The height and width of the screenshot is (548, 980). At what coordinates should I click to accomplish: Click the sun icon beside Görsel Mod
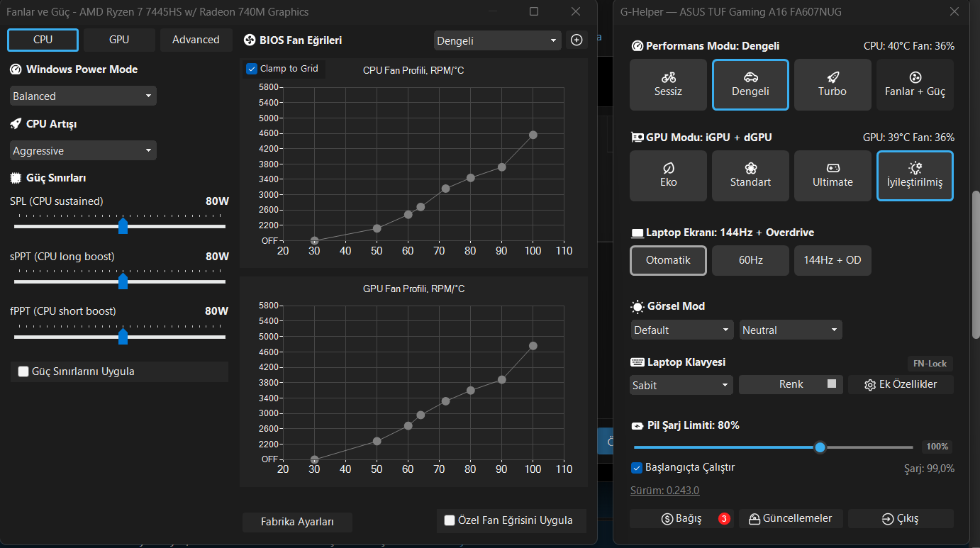click(x=637, y=306)
